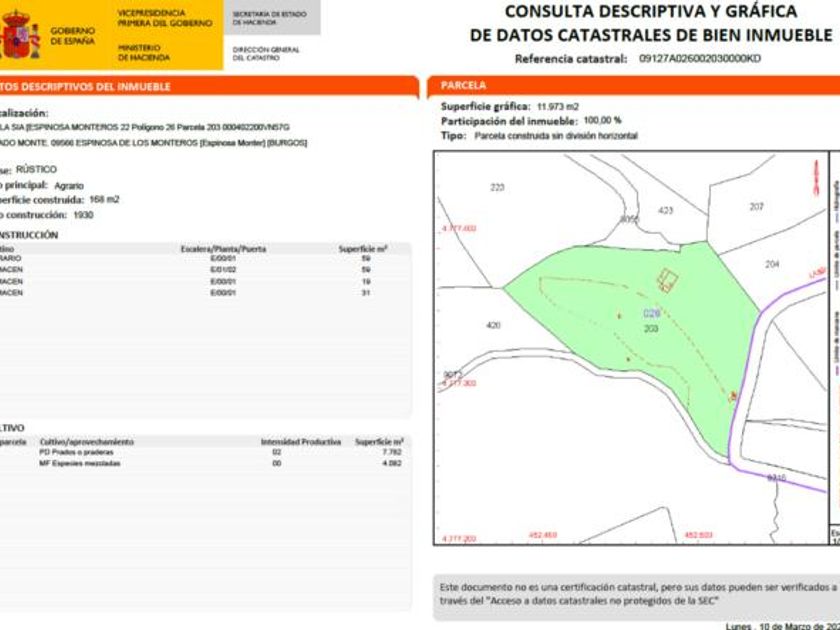Select the "PD Prados o praderas" row text

click(x=76, y=452)
